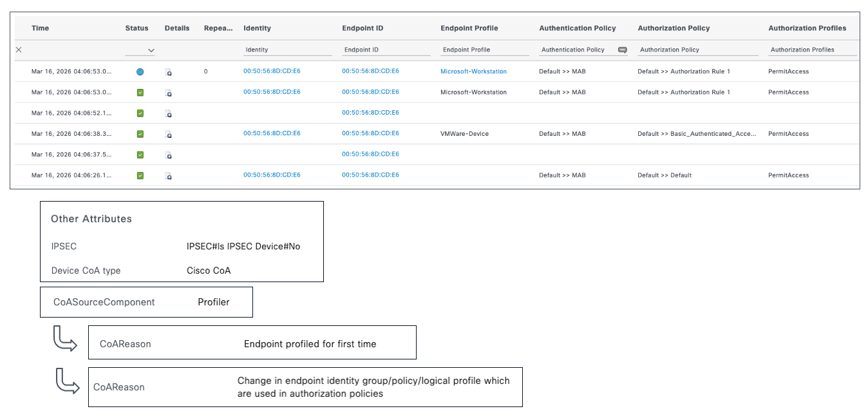Sort by the Endpoint Profile column header
Screen dimensions: 868x420
pos(469,28)
